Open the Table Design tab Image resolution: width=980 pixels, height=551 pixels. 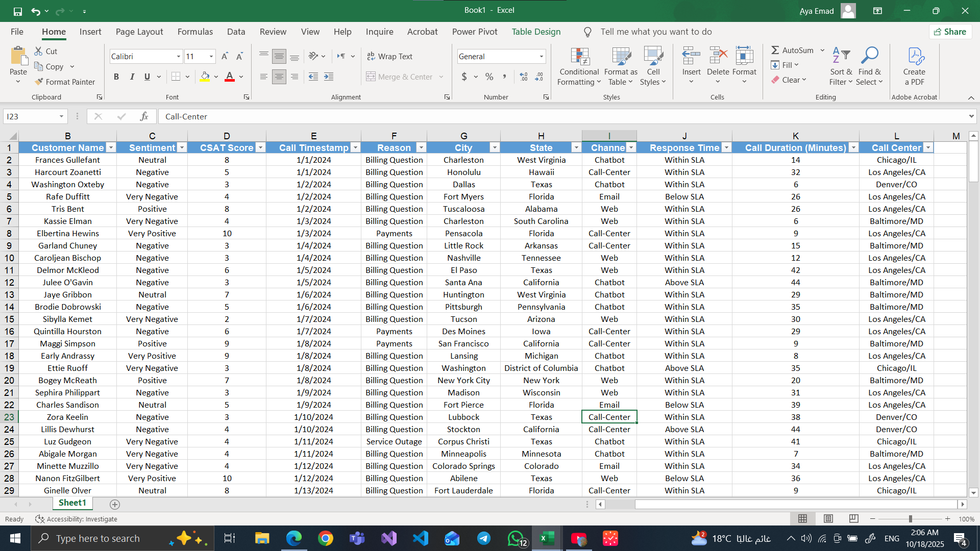coord(536,32)
